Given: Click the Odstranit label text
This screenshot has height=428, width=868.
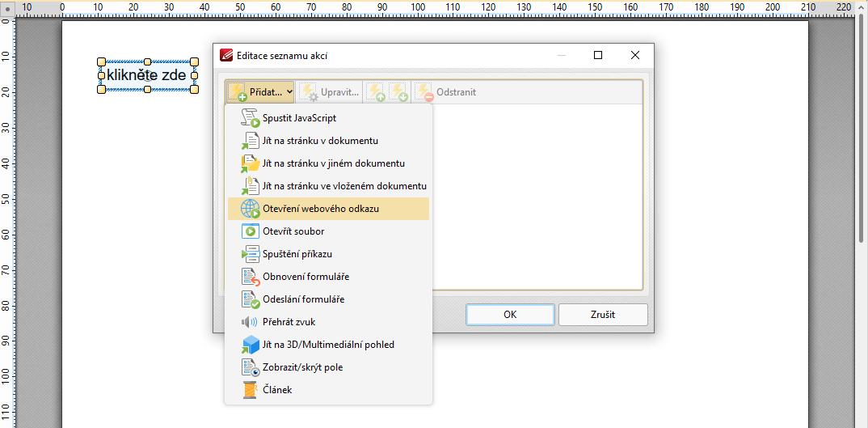Looking at the screenshot, I should (456, 92).
